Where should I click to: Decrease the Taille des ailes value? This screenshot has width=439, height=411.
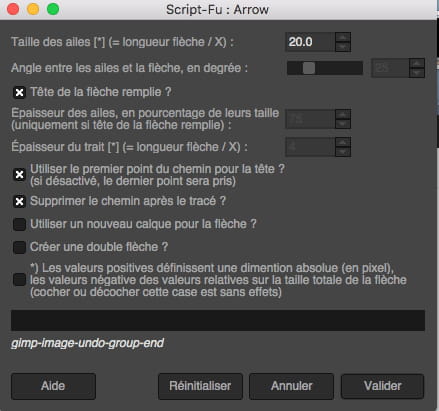tap(343, 47)
